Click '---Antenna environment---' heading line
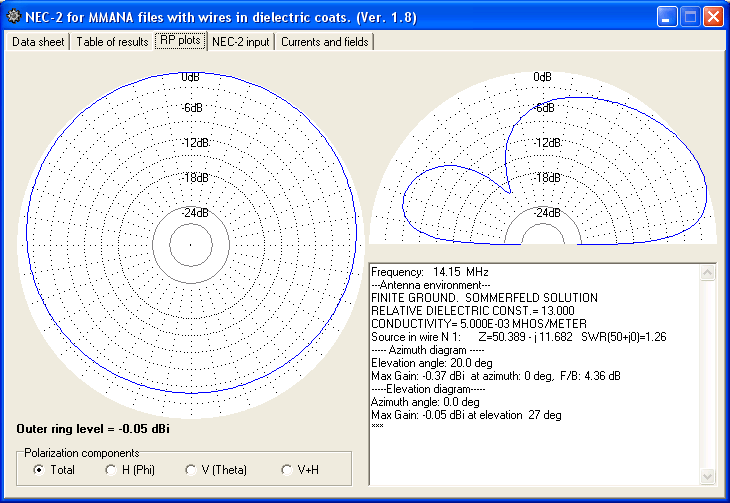The width and height of the screenshot is (730, 503). [431, 285]
